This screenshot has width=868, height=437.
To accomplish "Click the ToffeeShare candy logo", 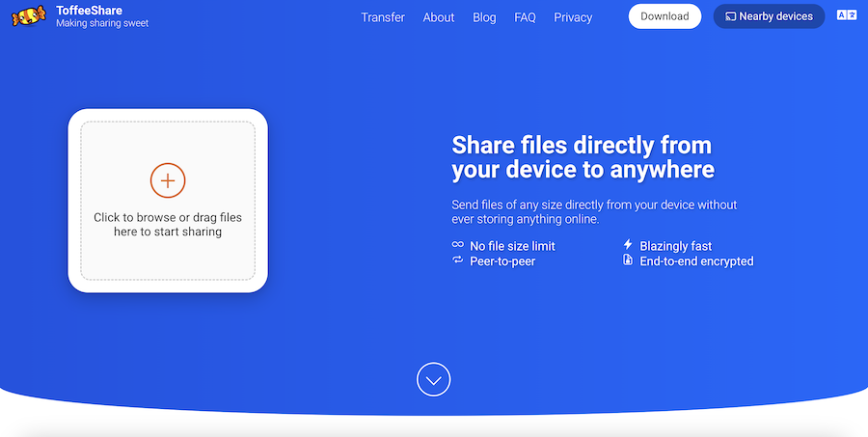I will tap(28, 16).
